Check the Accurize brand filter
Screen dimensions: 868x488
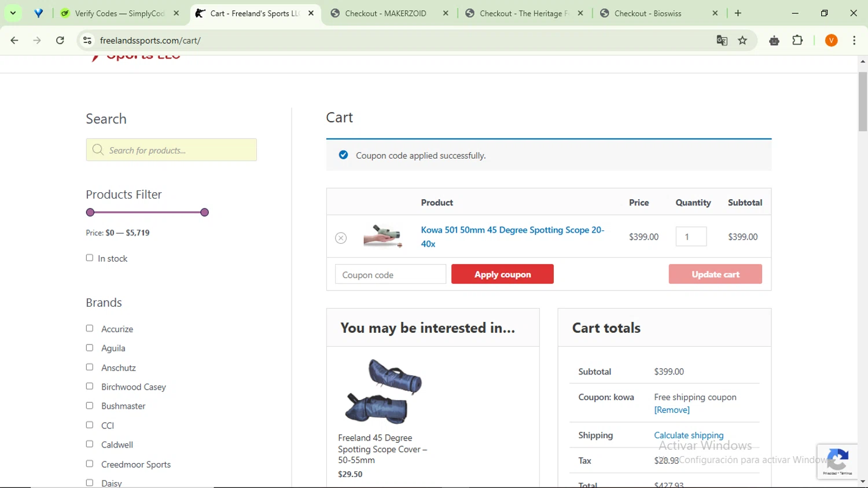(x=90, y=328)
